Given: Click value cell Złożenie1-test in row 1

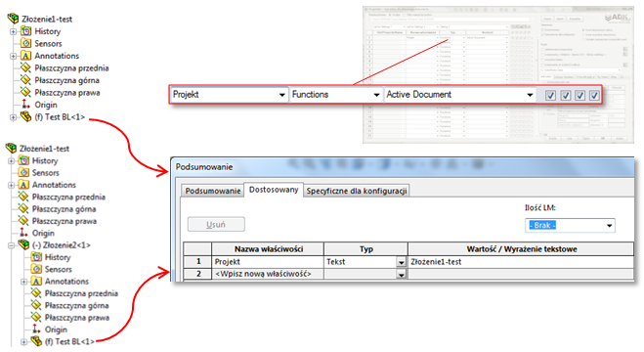Looking at the screenshot, I should coord(520,262).
